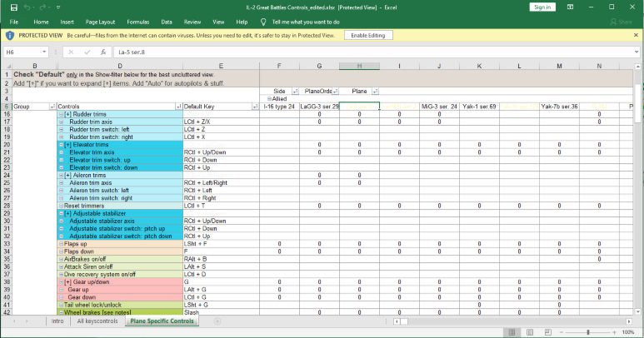Screen dimensions: 644x338
Task: Open the Page Layout ribbon tab
Action: pos(100,22)
